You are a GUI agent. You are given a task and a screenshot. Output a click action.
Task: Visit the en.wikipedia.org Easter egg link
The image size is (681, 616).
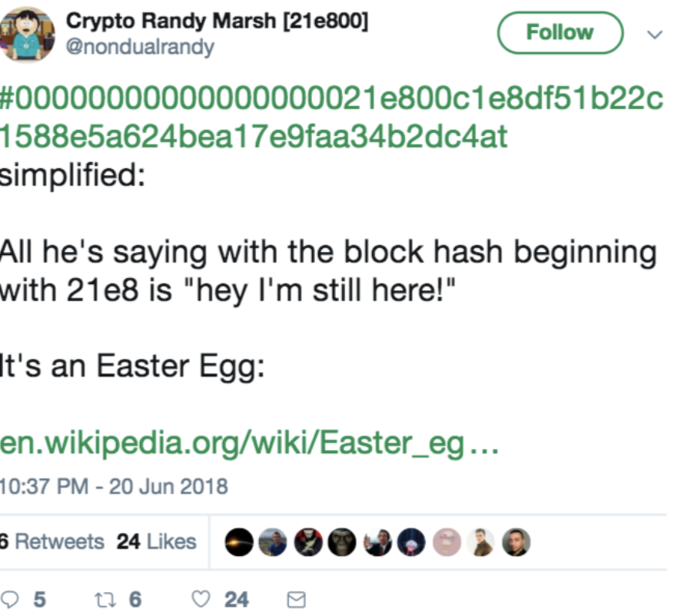(x=245, y=443)
